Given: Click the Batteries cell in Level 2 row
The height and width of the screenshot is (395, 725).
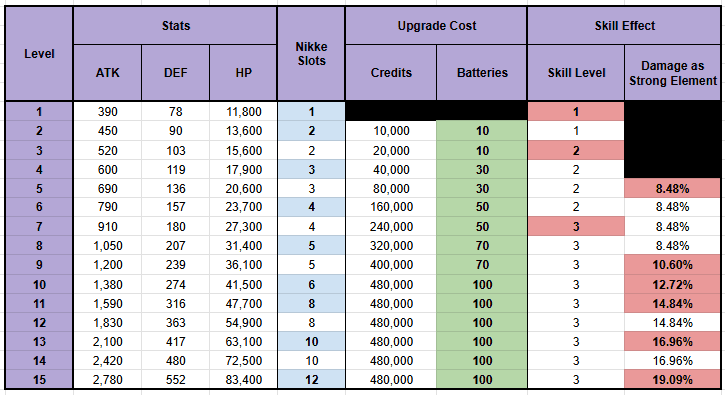Looking at the screenshot, I should click(x=482, y=131).
